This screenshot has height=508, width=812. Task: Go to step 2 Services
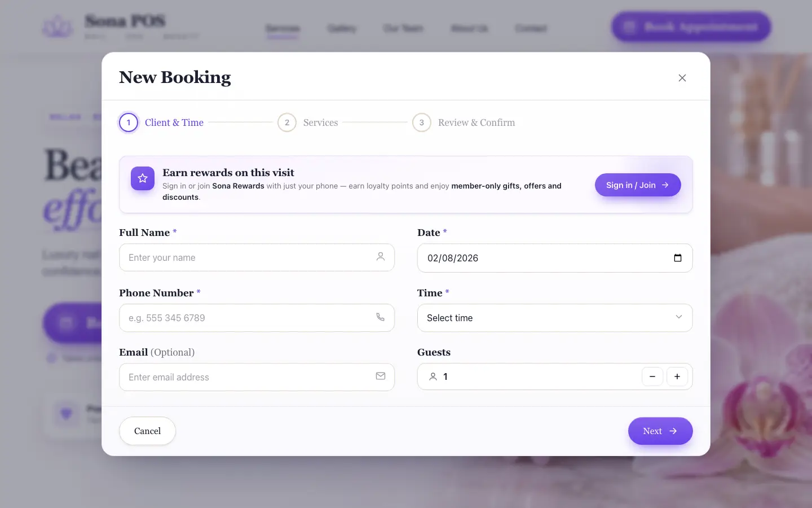point(308,122)
